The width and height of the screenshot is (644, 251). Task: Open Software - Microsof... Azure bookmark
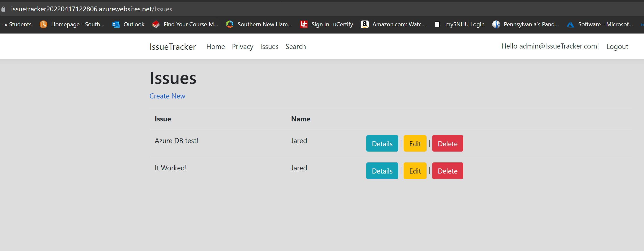[600, 24]
